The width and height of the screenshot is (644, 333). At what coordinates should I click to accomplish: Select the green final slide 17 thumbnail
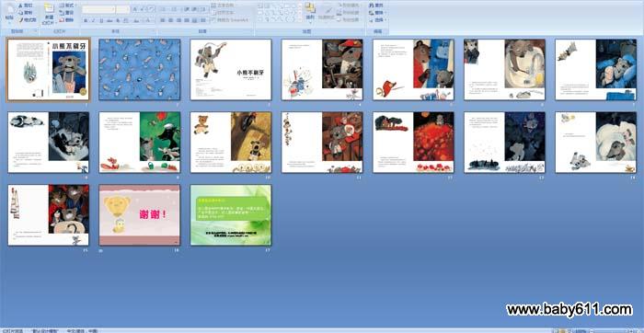(x=231, y=215)
